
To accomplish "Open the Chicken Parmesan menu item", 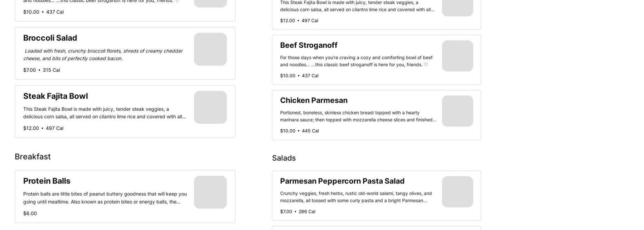I will coord(314,100).
